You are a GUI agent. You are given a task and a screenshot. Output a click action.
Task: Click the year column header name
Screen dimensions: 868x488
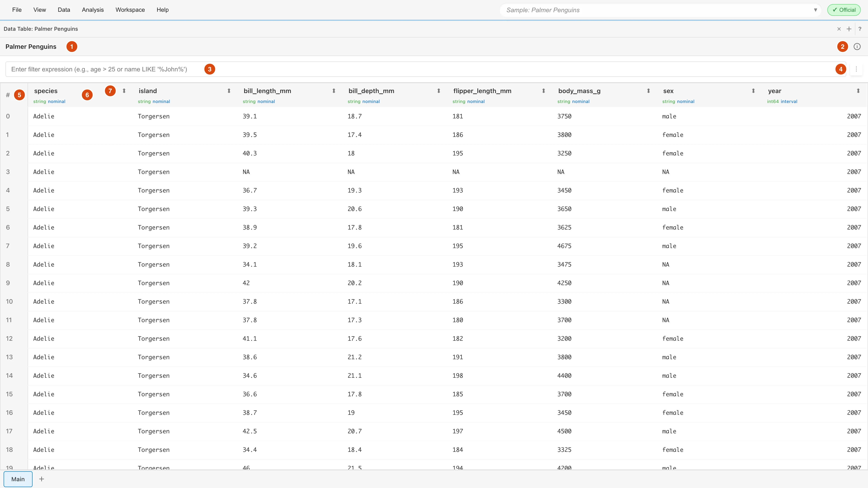point(775,91)
